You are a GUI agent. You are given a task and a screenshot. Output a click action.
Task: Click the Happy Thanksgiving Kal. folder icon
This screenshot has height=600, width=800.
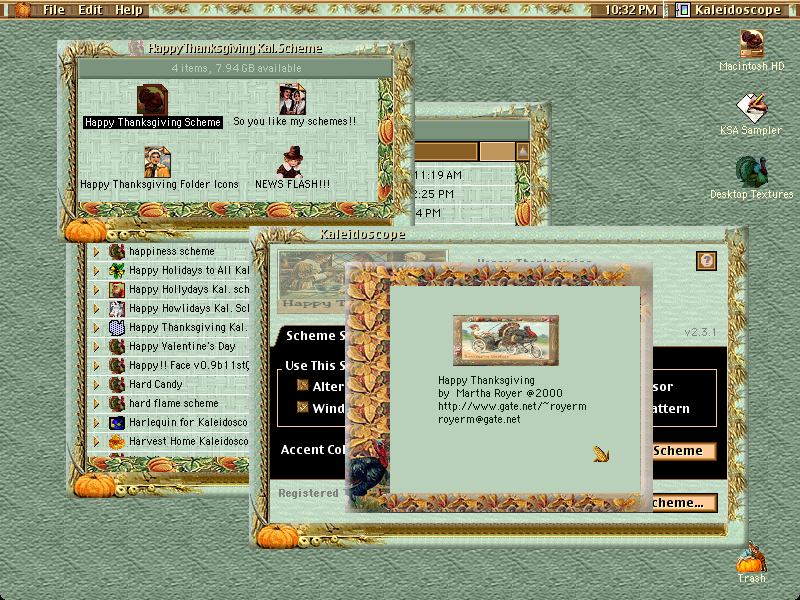click(117, 328)
